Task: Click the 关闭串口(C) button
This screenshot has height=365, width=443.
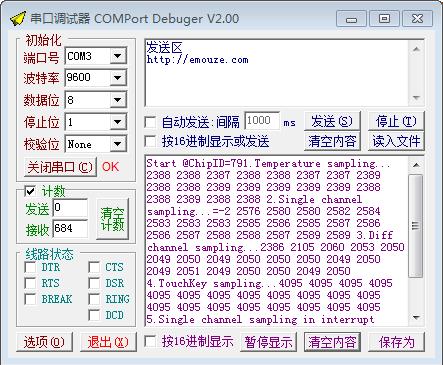Action: pyautogui.click(x=60, y=167)
